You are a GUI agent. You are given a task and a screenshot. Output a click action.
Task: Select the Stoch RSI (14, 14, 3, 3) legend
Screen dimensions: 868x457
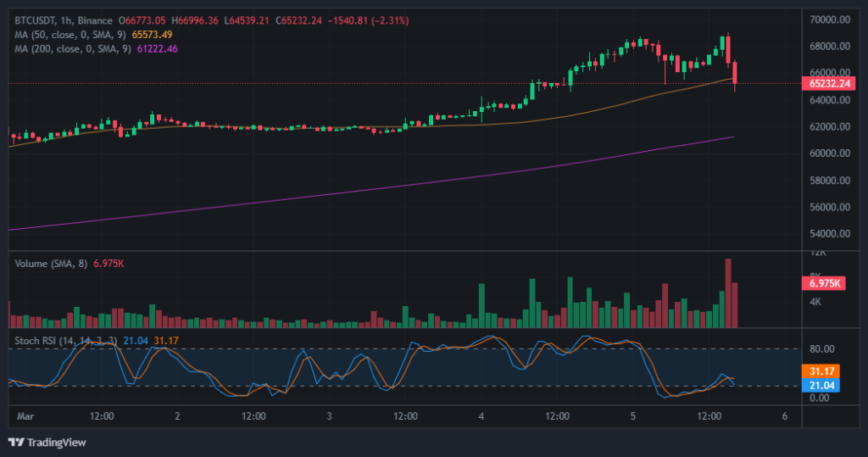(66, 341)
